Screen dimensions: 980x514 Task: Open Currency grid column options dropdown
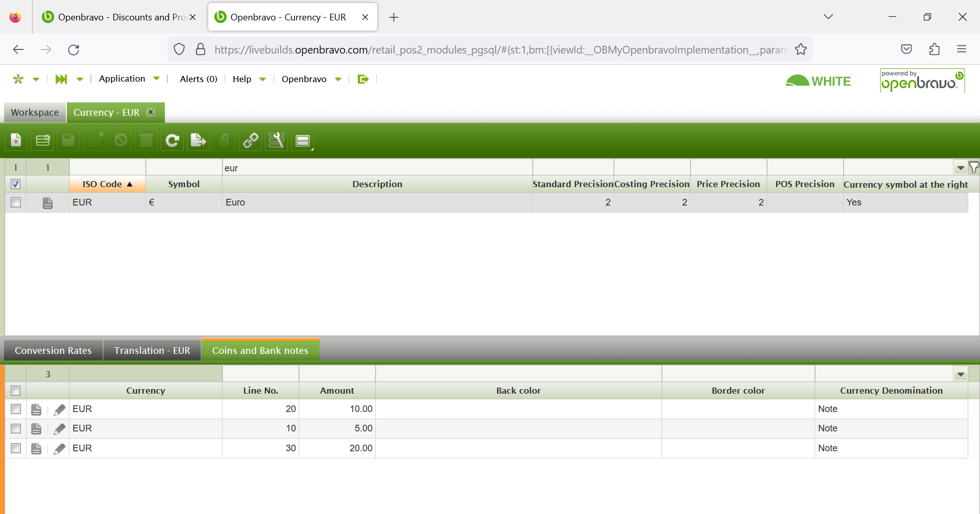961,168
